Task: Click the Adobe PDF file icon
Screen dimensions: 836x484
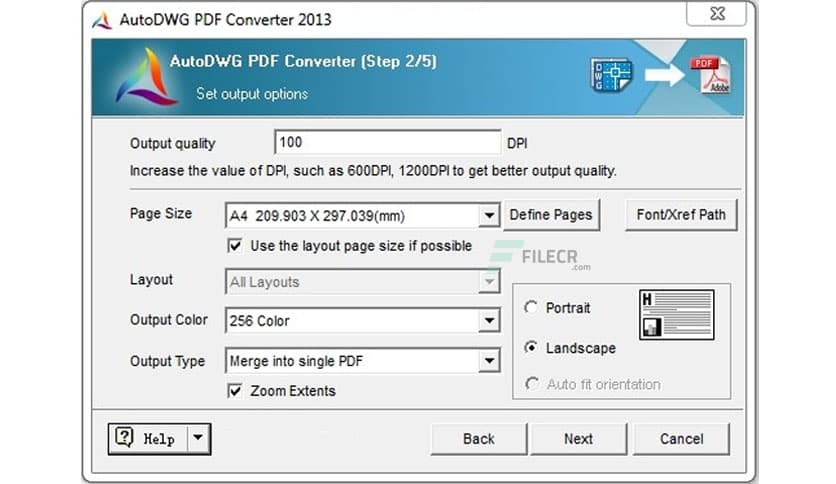Action: click(x=710, y=75)
